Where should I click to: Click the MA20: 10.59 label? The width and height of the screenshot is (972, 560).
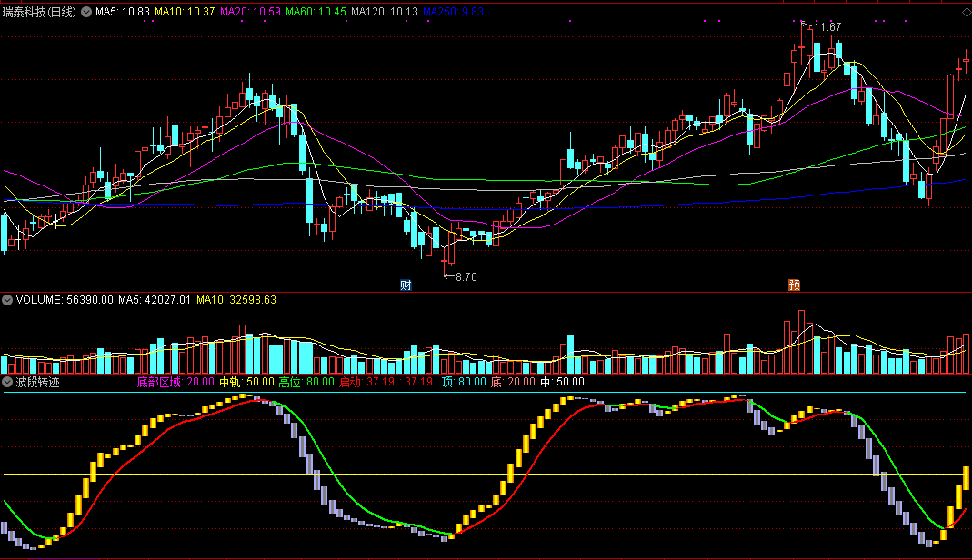250,12
